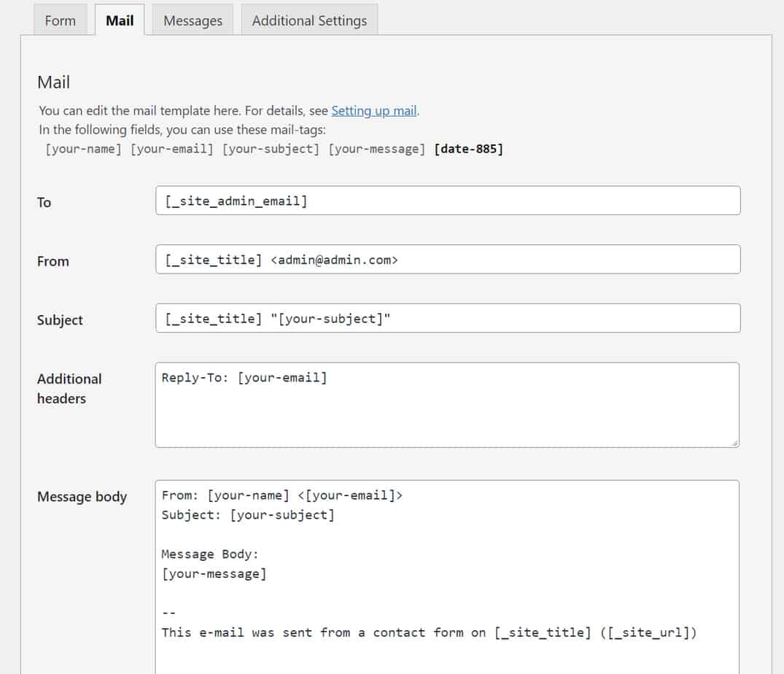Go to Additional Settings tab
The image size is (784, 674).
pos(309,20)
